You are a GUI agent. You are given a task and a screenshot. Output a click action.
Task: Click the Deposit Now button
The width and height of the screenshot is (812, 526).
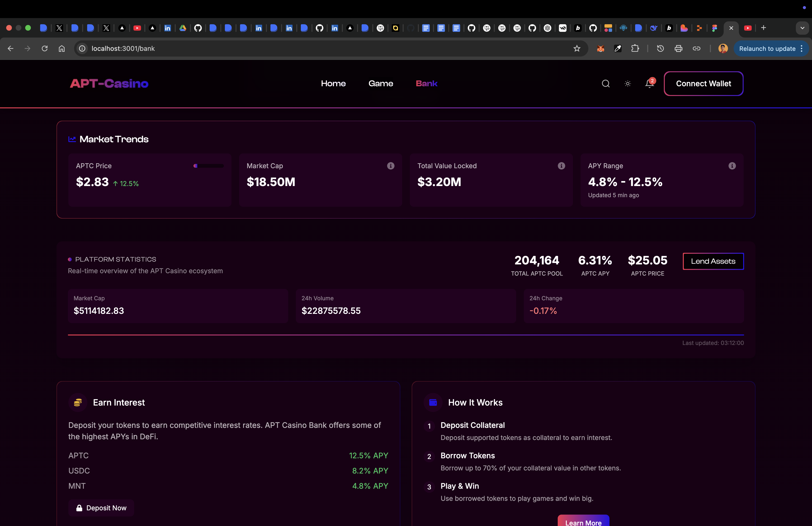pyautogui.click(x=101, y=508)
